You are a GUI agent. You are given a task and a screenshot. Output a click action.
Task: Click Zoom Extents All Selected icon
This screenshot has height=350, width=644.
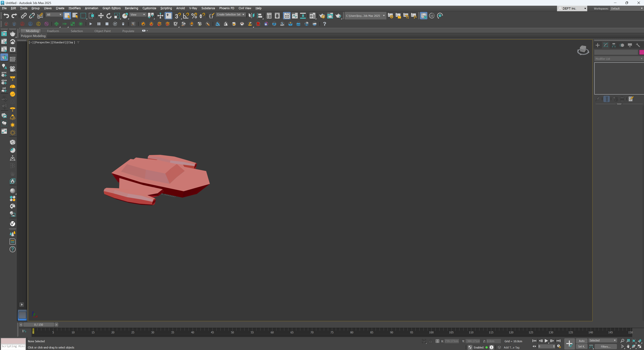pos(639,341)
